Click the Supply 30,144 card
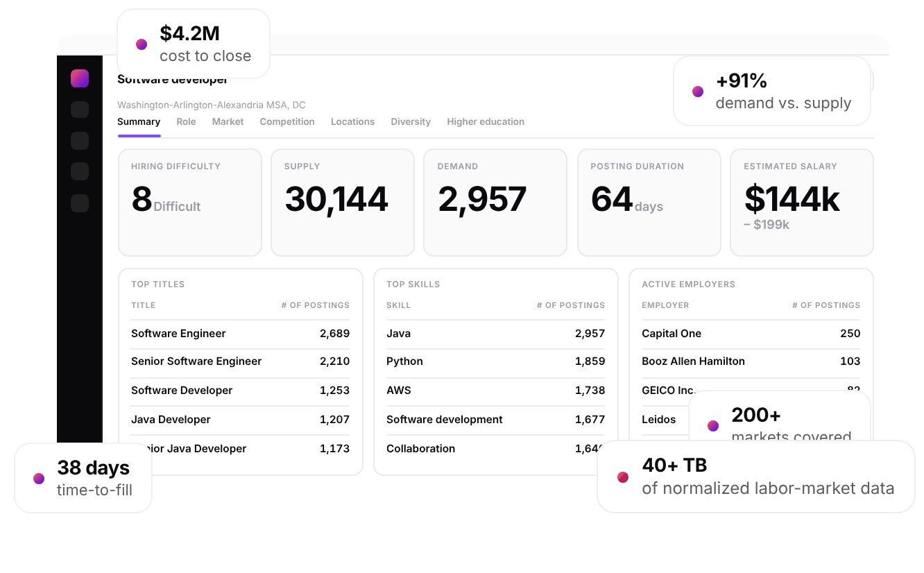The width and height of the screenshot is (924, 573). coord(343,203)
